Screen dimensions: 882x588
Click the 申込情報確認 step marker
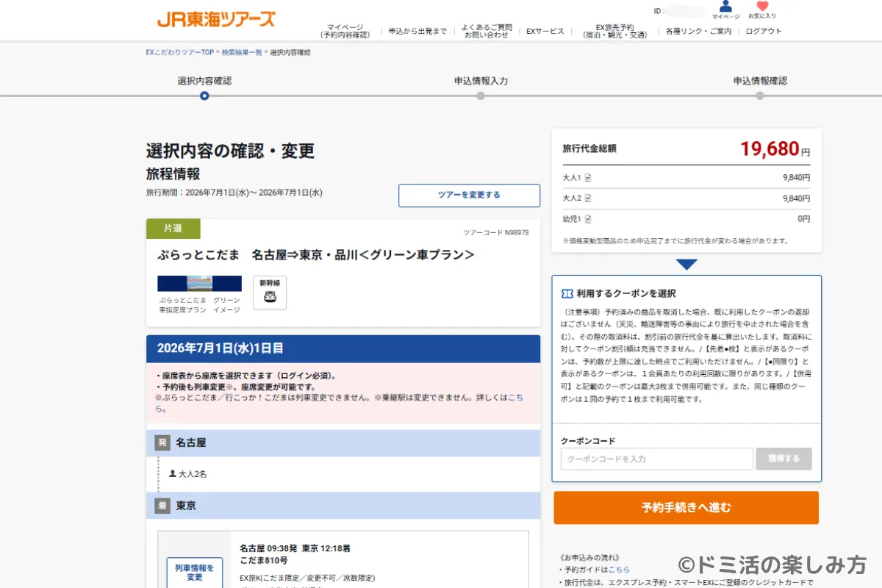click(x=760, y=96)
